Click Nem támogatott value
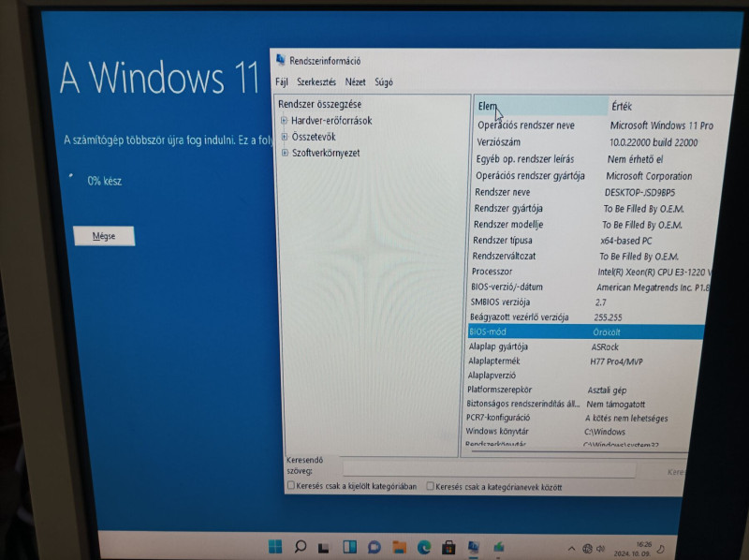This screenshot has width=749, height=560. point(616,405)
